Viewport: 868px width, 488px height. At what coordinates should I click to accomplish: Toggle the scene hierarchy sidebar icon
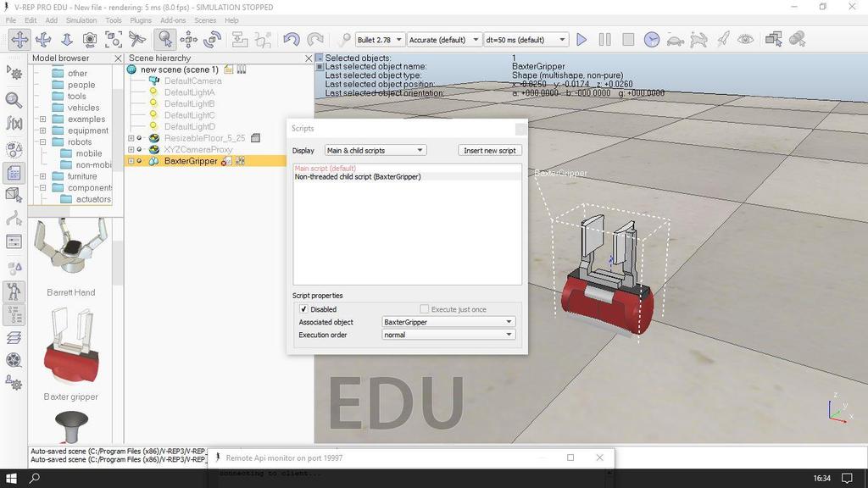[14, 315]
